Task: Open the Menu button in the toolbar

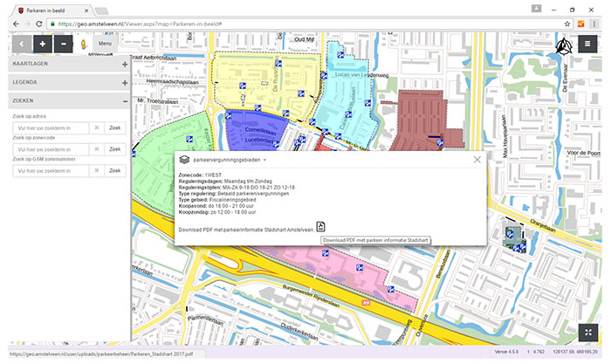Action: (x=105, y=44)
